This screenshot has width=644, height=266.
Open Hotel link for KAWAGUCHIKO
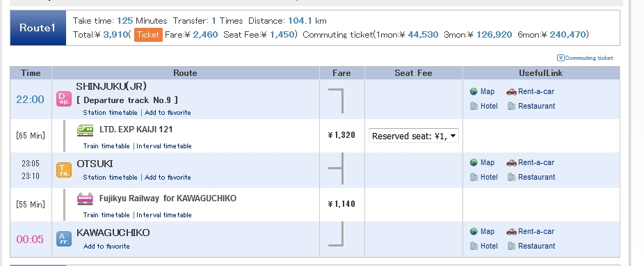pos(484,246)
